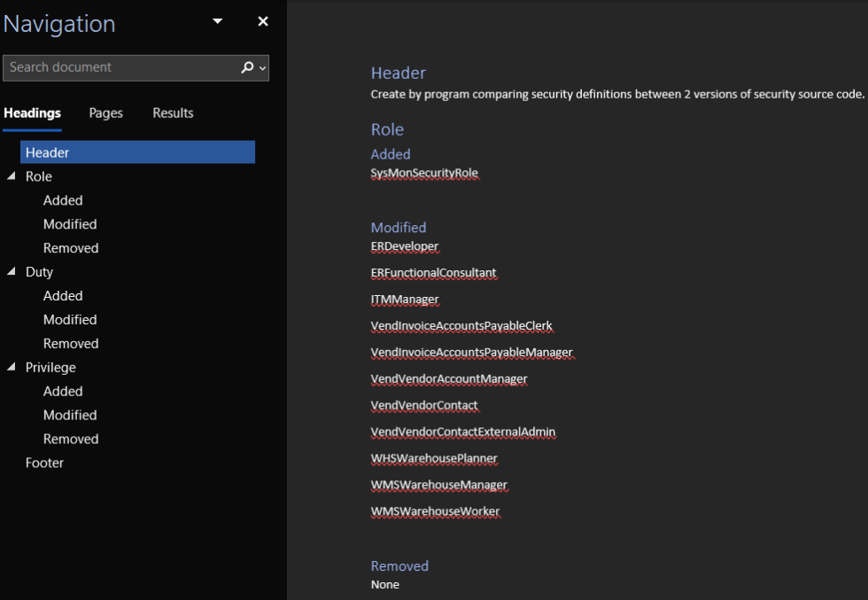Collapse the Privilege heading group

[x=11, y=367]
